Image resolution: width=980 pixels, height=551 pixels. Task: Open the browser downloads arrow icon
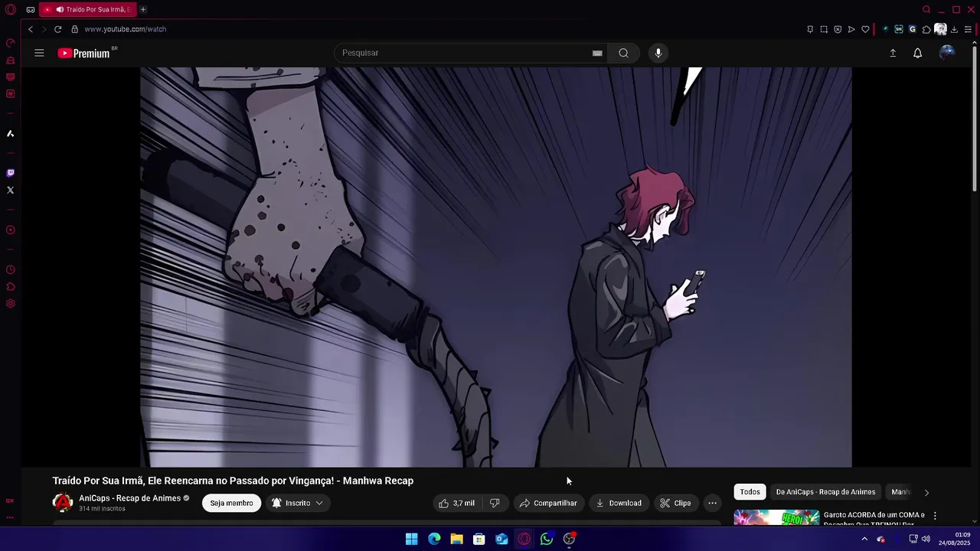[954, 29]
